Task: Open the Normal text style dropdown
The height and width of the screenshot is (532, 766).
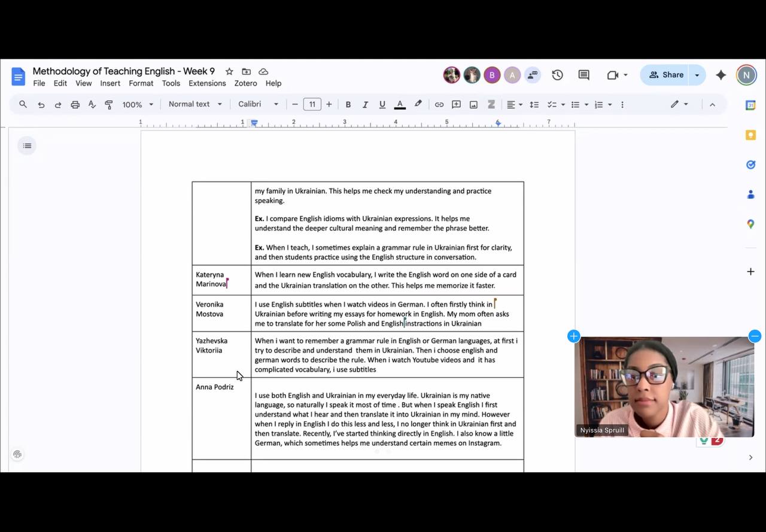Action: click(195, 104)
